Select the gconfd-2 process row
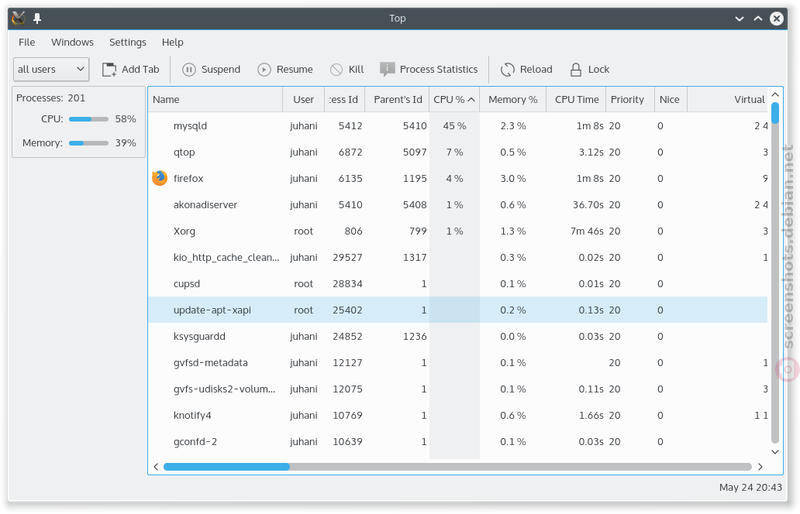 point(458,442)
